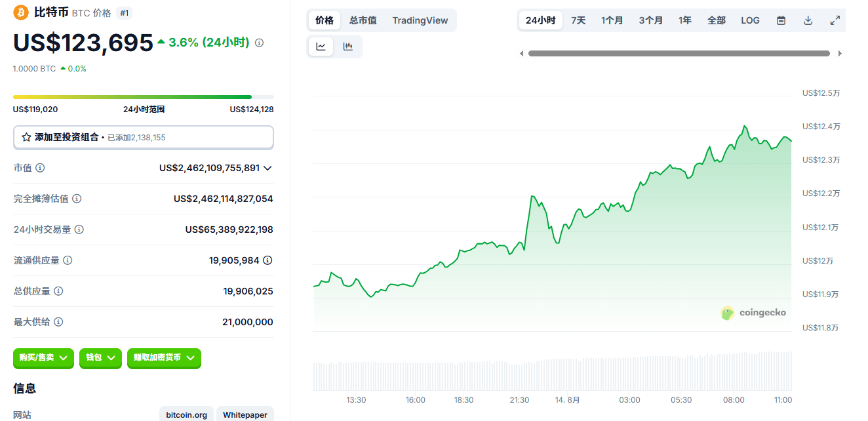This screenshot has width=868, height=421.
Task: Click the chart peak near 08:00
Action: tap(745, 126)
